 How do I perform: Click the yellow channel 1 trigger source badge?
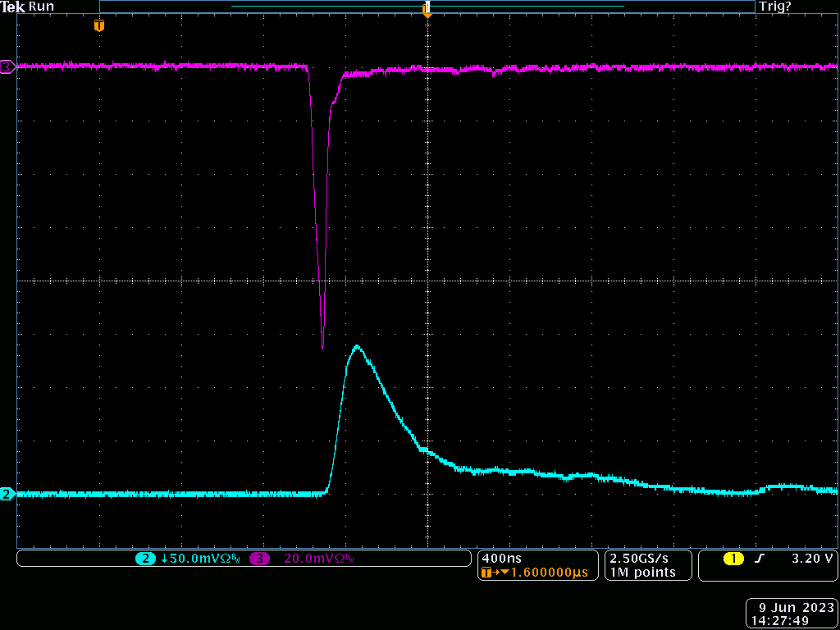point(733,559)
